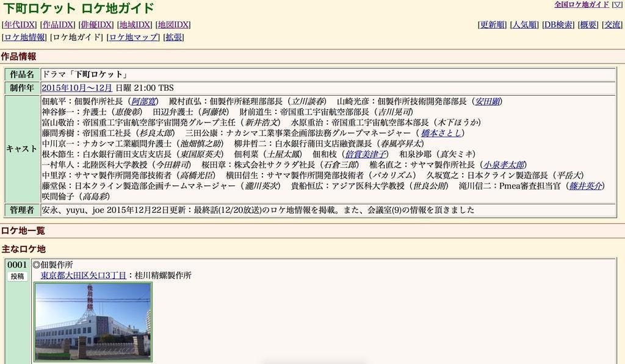Open the 年代IDX index link
625x364 pixels.
(20, 24)
